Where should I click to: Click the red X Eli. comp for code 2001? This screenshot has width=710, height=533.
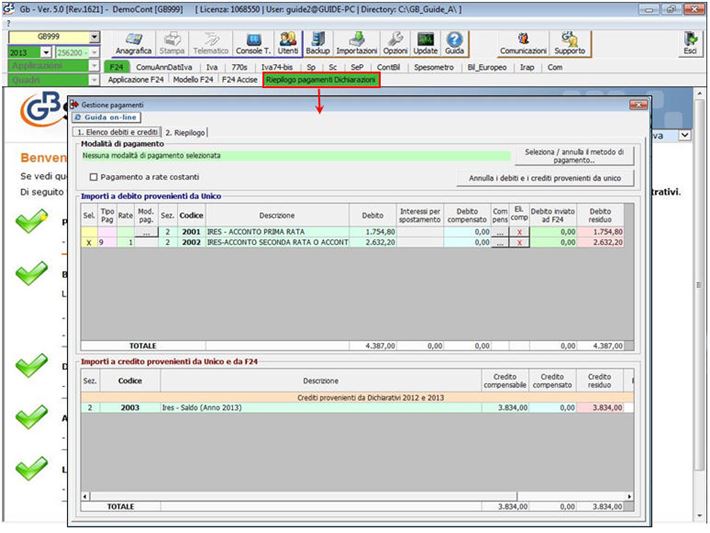519,232
